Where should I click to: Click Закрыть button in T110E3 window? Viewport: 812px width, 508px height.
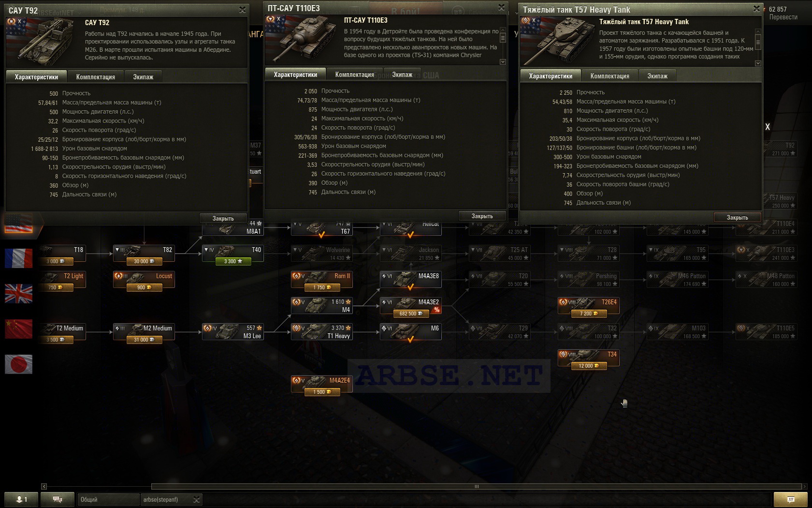pos(482,216)
